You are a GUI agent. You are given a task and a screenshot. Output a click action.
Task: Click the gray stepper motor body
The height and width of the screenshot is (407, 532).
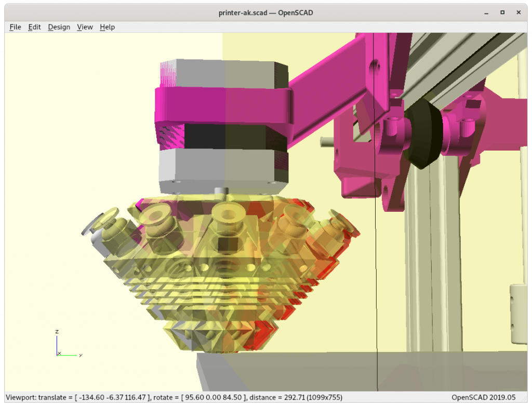[x=224, y=126]
